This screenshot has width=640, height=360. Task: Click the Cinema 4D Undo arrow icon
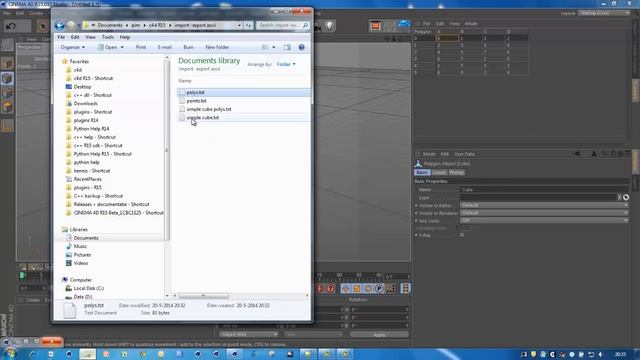(11, 27)
